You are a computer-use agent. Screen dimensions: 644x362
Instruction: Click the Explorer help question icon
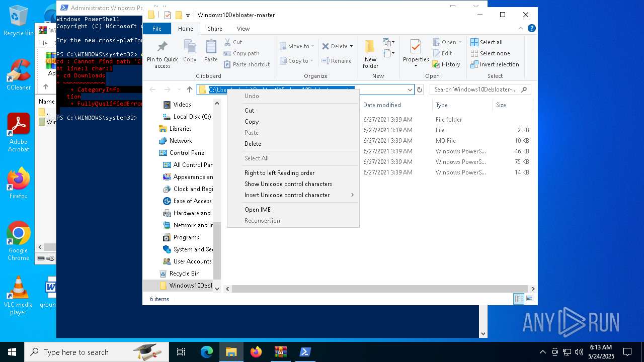[531, 29]
